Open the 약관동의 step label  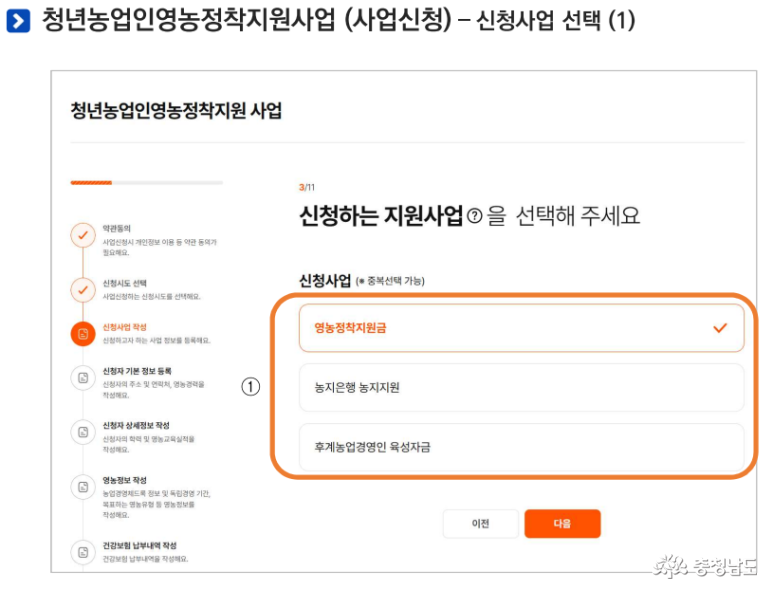116,228
